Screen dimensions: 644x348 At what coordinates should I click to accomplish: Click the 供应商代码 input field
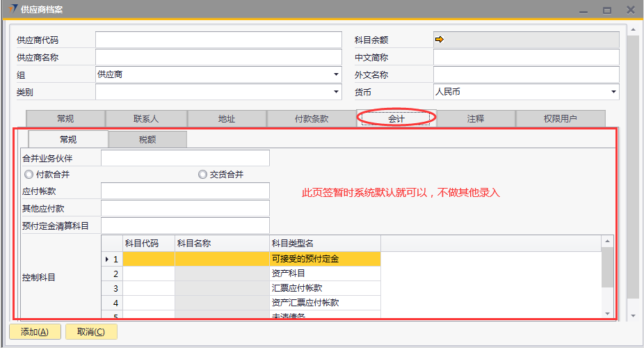point(218,40)
